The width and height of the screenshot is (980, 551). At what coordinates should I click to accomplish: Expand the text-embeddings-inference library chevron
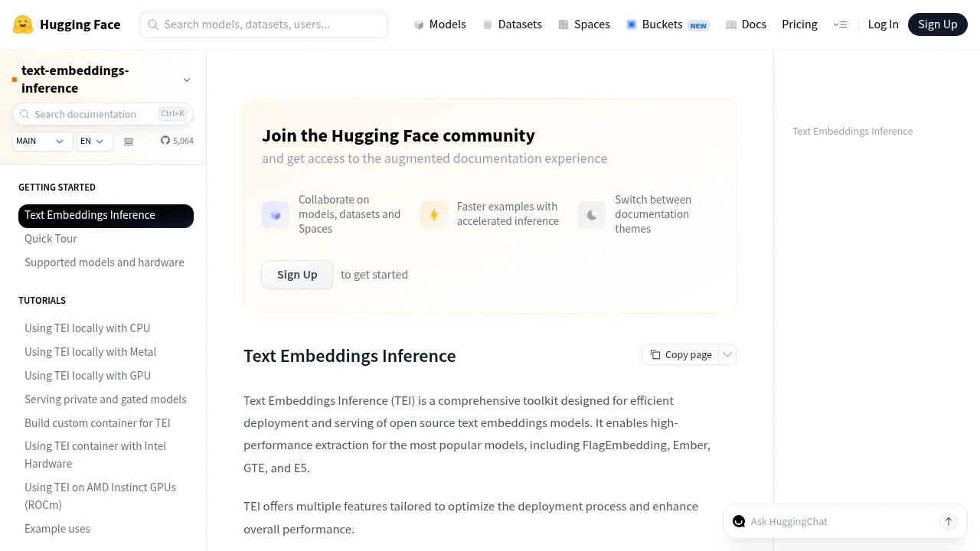(x=187, y=80)
